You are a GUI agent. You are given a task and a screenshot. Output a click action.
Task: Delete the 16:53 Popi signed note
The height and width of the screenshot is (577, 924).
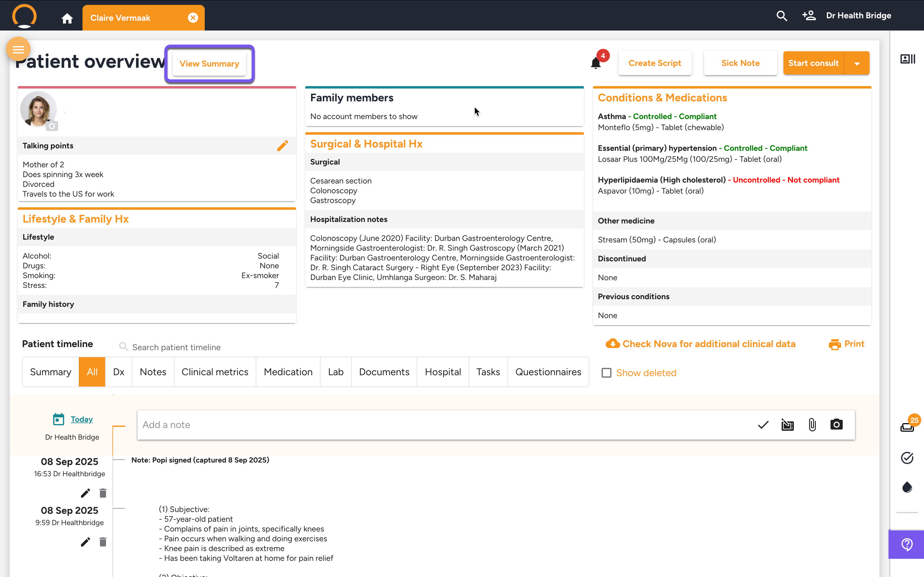(x=103, y=493)
